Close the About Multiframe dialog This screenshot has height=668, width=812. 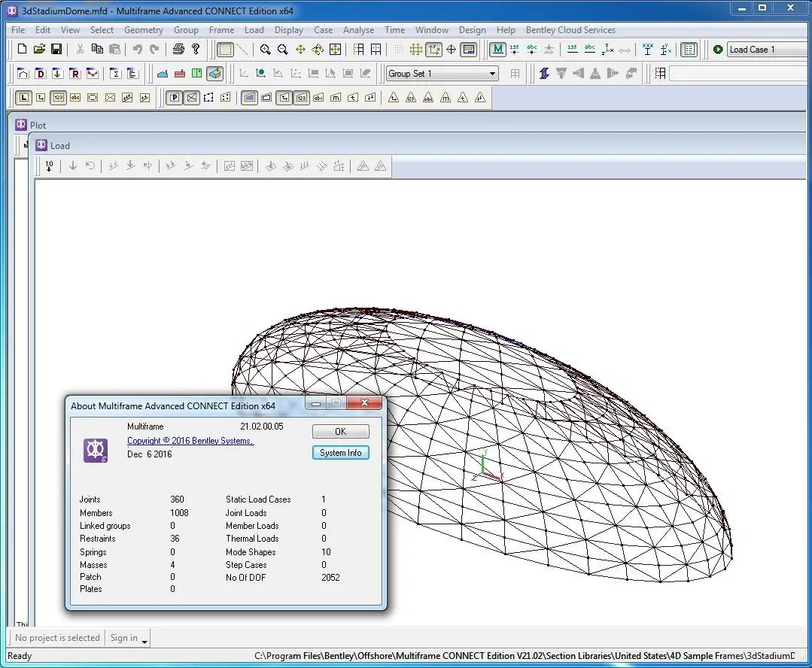[x=364, y=402]
